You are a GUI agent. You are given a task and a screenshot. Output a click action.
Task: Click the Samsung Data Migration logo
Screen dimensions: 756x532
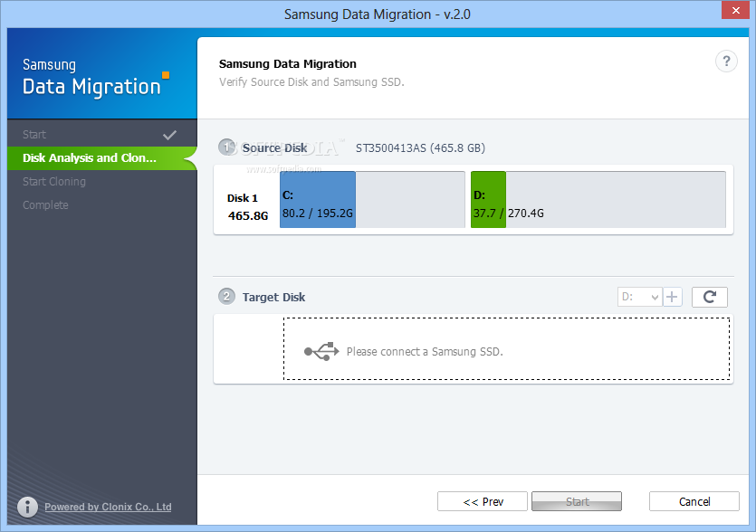(x=95, y=77)
